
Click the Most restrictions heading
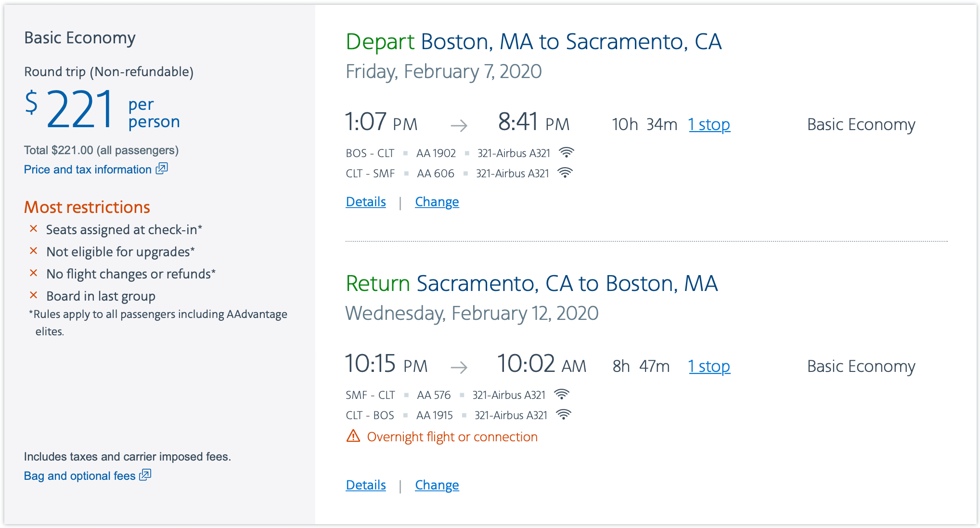(87, 207)
